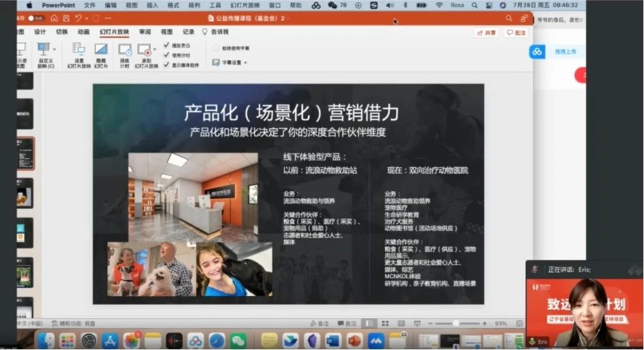Click the Undo arrow icon
Screen dimensions: 644x350
78,18
